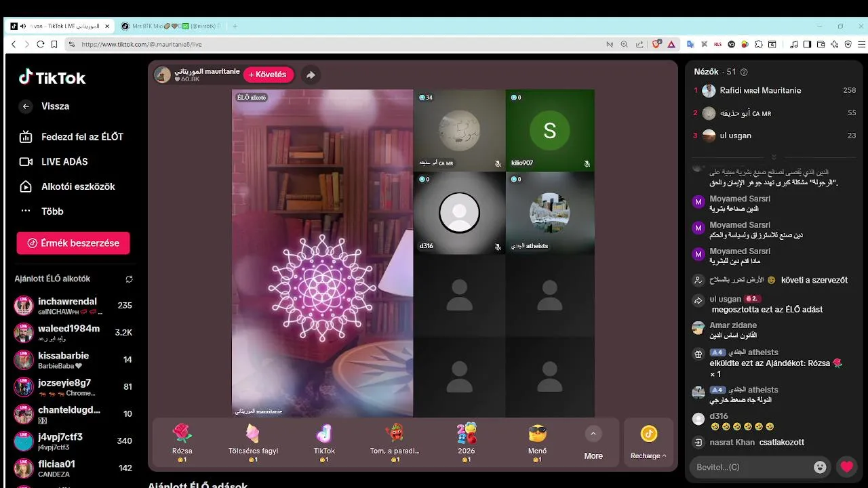
Task: Open the Brave Rewards triangle icon
Action: pos(671,44)
